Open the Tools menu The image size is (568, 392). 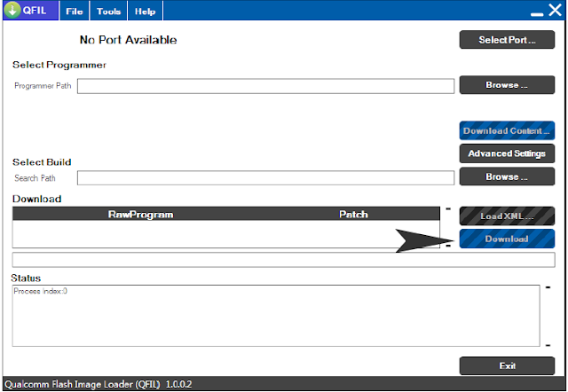108,12
